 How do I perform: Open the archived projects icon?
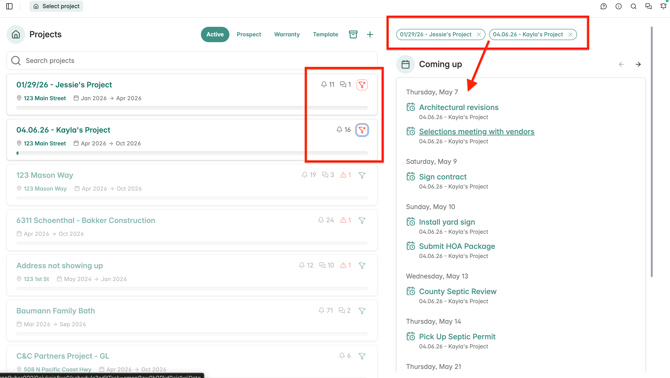(x=353, y=34)
